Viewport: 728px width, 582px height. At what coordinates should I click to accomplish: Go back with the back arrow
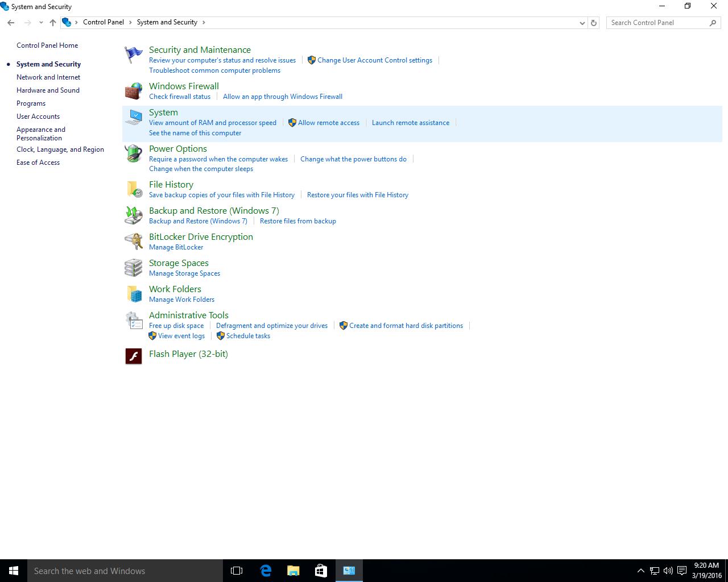pyautogui.click(x=11, y=23)
